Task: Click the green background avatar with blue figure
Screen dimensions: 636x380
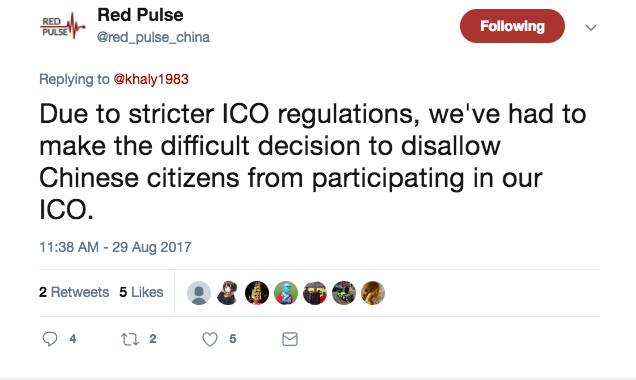Action: pos(286,293)
